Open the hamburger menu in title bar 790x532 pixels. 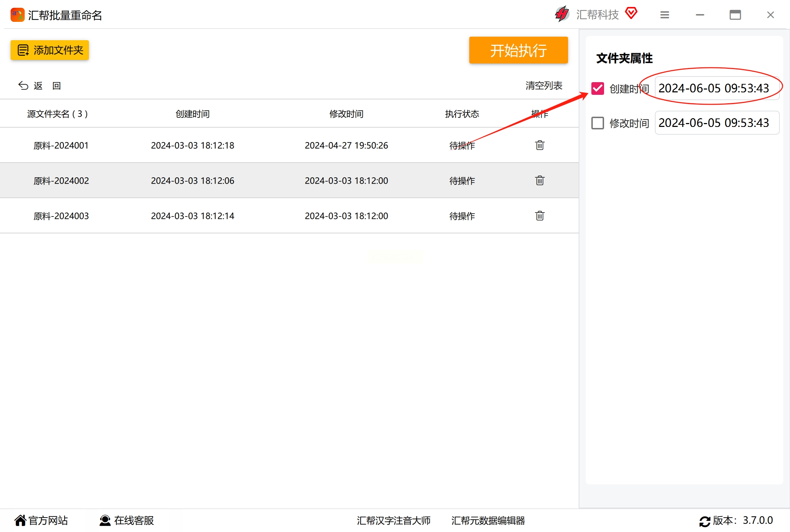[664, 15]
